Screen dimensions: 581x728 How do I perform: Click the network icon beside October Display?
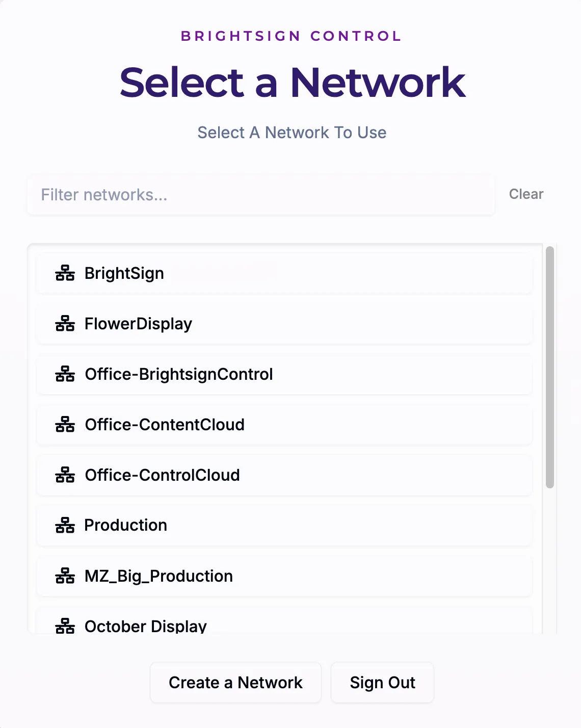(65, 626)
